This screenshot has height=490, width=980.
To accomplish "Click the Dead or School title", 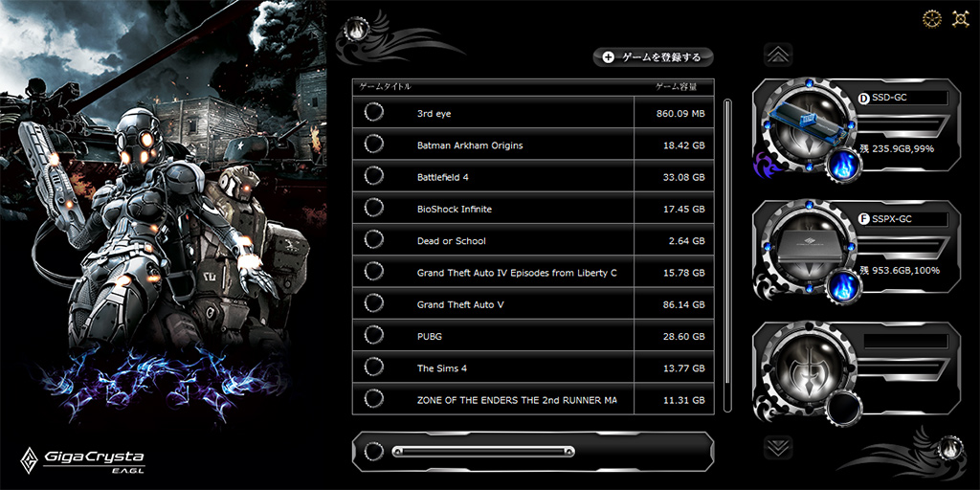I will (452, 240).
